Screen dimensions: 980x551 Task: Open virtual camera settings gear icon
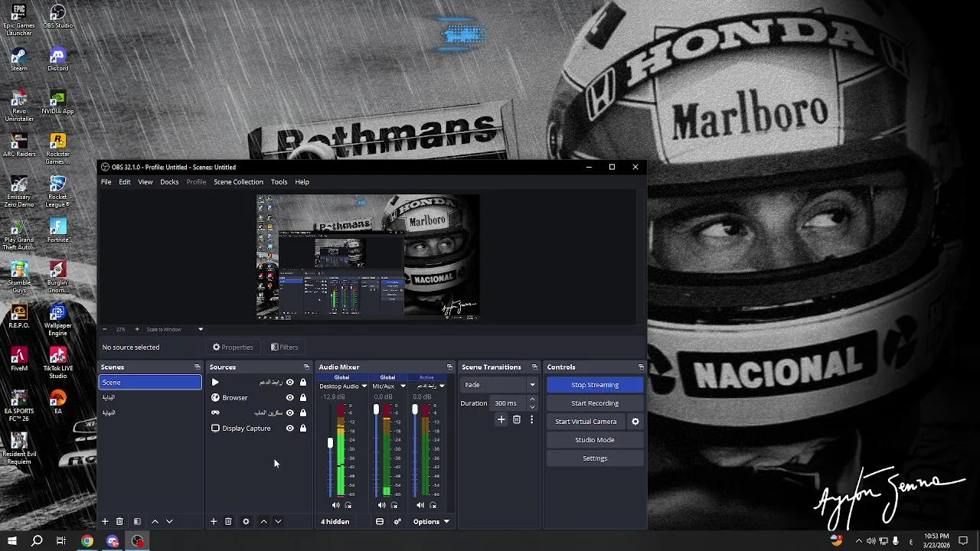click(635, 421)
